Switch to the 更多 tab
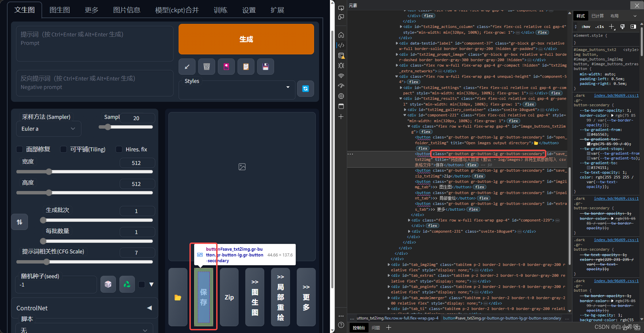The width and height of the screenshot is (644, 333). tap(91, 10)
